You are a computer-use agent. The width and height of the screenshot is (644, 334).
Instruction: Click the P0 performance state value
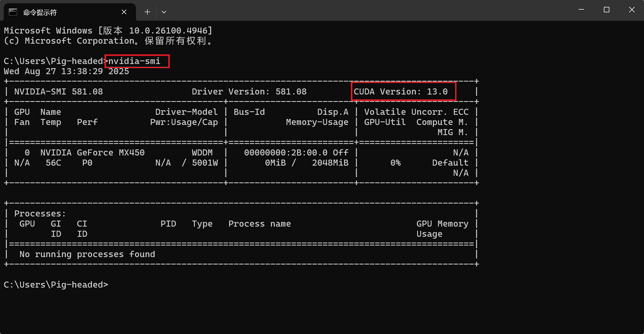[87, 163]
